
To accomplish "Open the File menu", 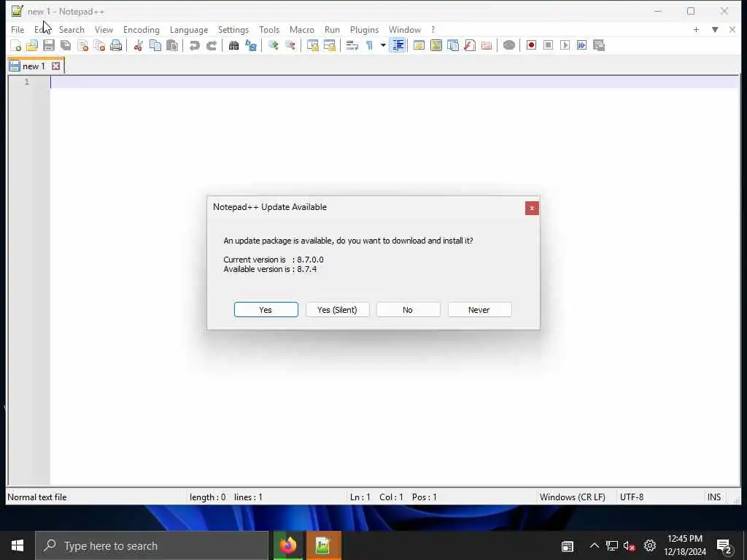I will point(18,29).
